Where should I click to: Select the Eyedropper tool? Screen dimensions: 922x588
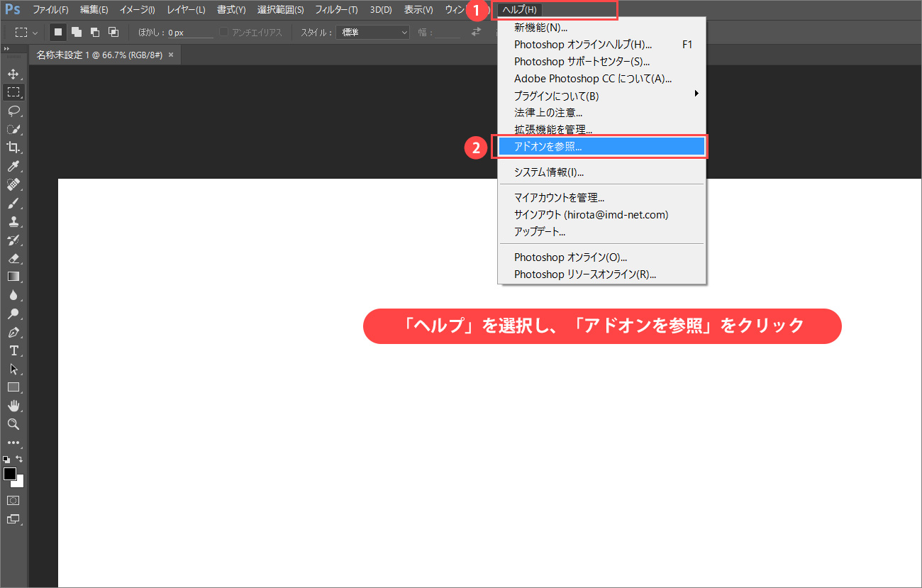point(13,166)
